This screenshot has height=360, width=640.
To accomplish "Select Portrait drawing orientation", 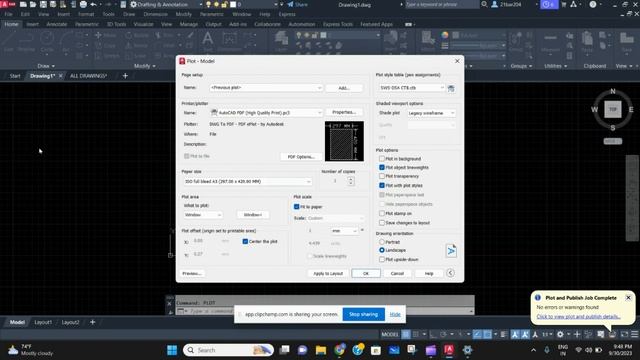I will click(382, 242).
